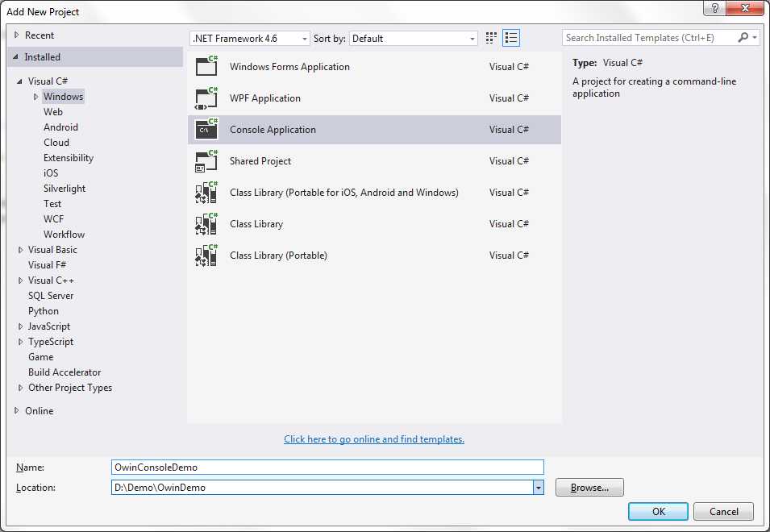Select Python in the tree

[x=44, y=311]
